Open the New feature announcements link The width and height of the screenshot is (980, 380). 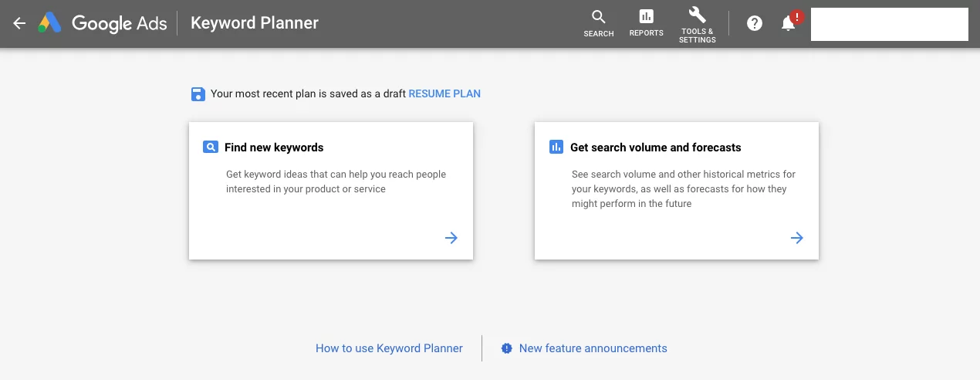coord(593,348)
